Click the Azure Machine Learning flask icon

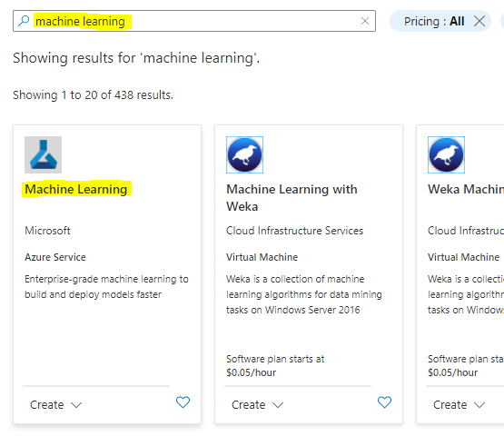coord(43,154)
